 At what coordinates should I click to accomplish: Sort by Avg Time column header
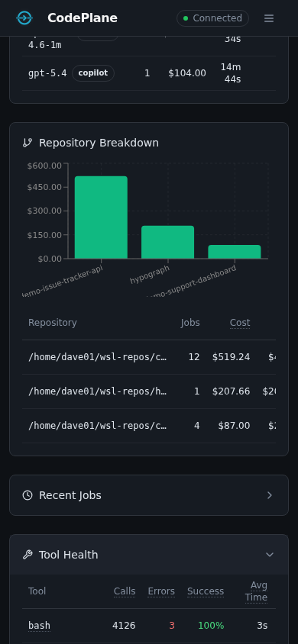point(257,591)
